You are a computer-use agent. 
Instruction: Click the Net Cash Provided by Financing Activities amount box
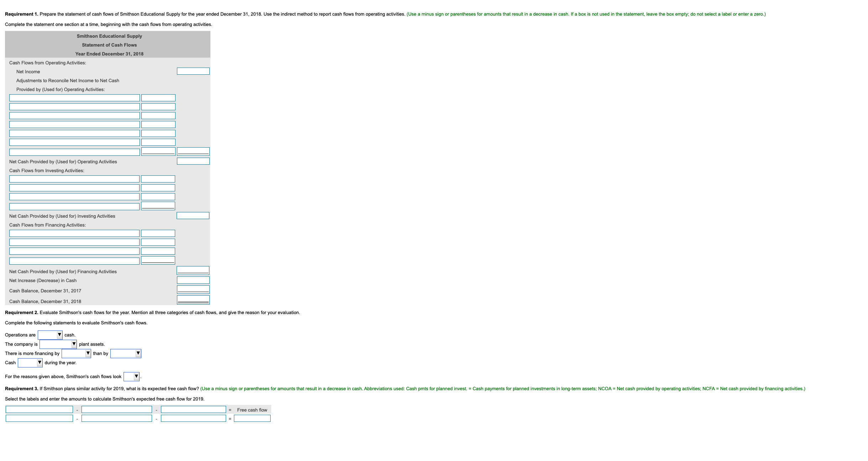pyautogui.click(x=193, y=270)
